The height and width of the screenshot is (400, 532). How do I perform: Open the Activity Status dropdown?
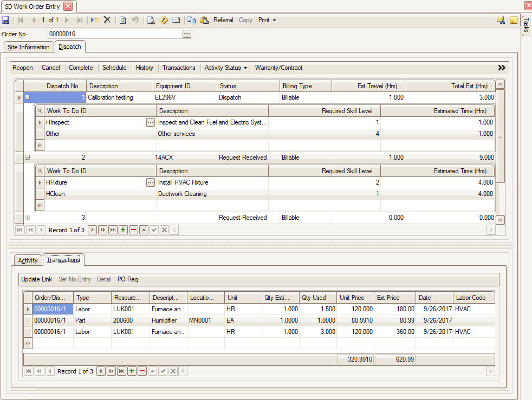coord(226,68)
